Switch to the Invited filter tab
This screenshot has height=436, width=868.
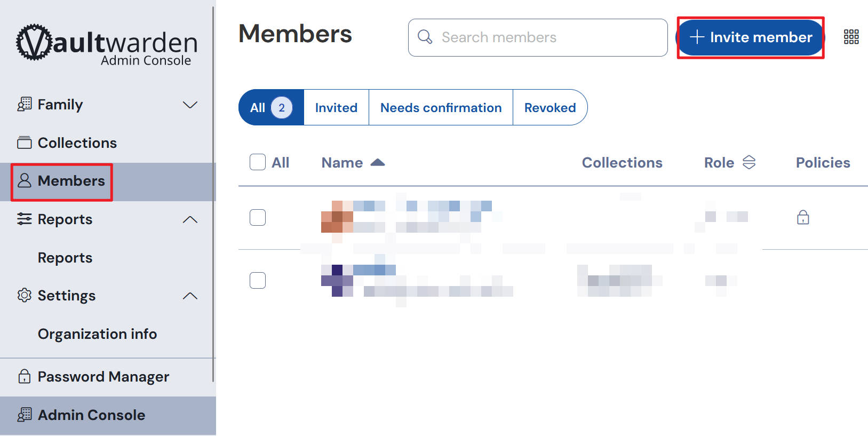(x=336, y=107)
